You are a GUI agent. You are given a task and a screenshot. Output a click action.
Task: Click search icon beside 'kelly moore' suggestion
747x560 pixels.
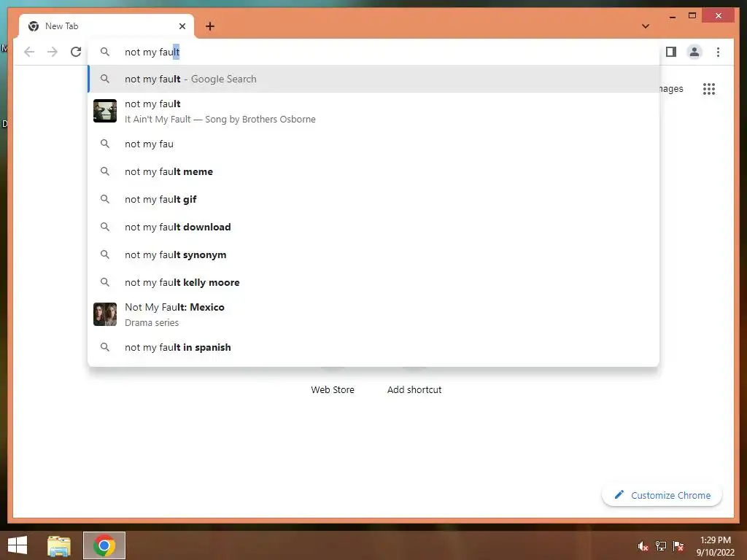(105, 282)
